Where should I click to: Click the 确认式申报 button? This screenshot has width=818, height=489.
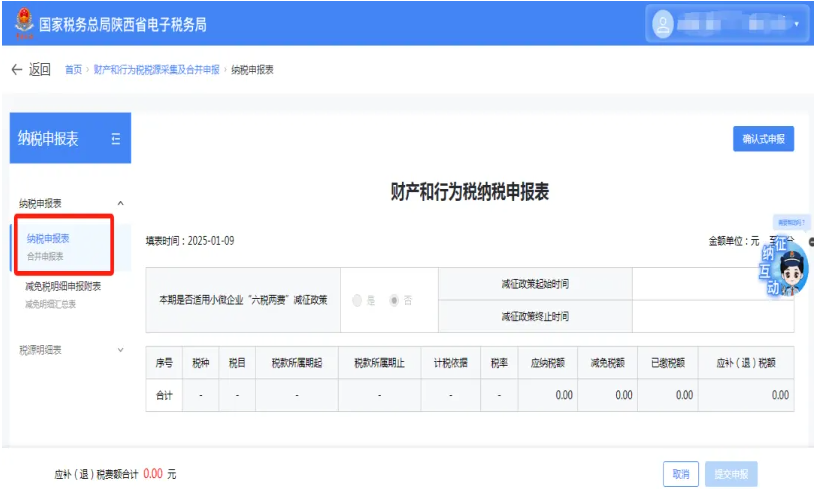[x=763, y=140]
